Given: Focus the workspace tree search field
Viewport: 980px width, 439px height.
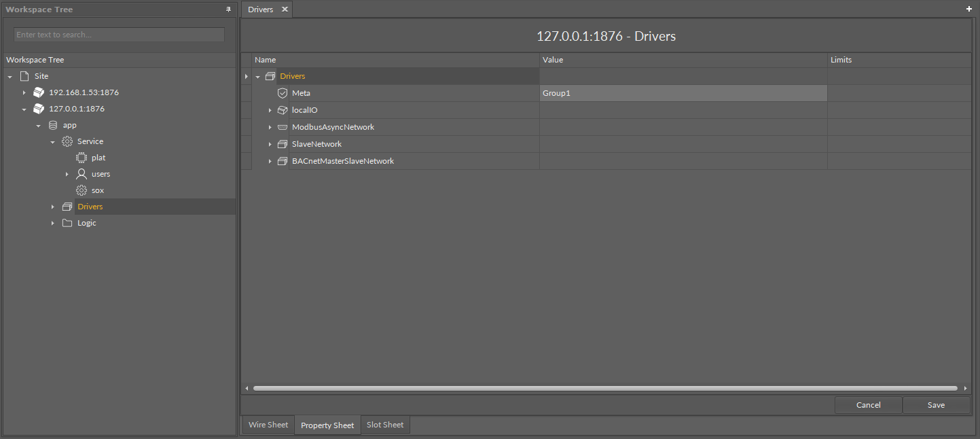Looking at the screenshot, I should [119, 35].
